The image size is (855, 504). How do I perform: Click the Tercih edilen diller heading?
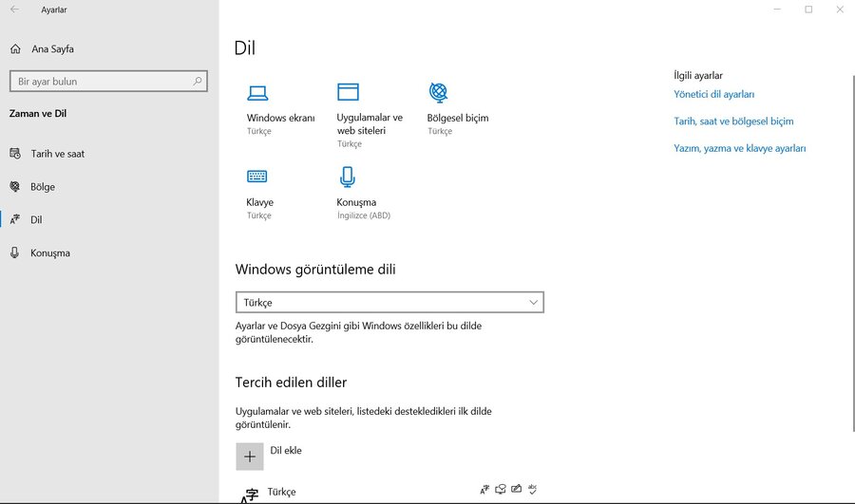coord(292,383)
